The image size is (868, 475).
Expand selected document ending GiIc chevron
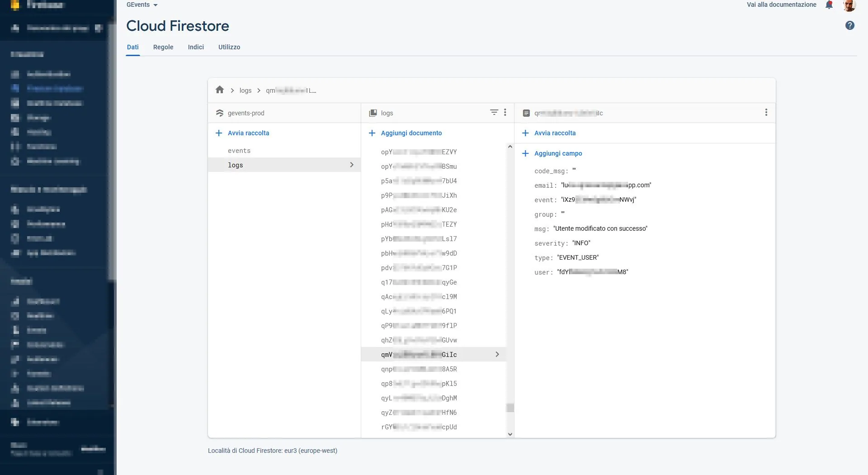click(497, 354)
